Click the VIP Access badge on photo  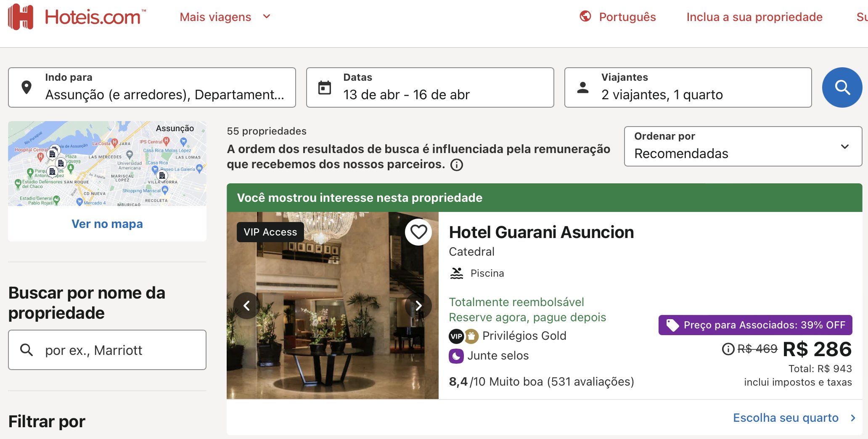click(x=270, y=232)
